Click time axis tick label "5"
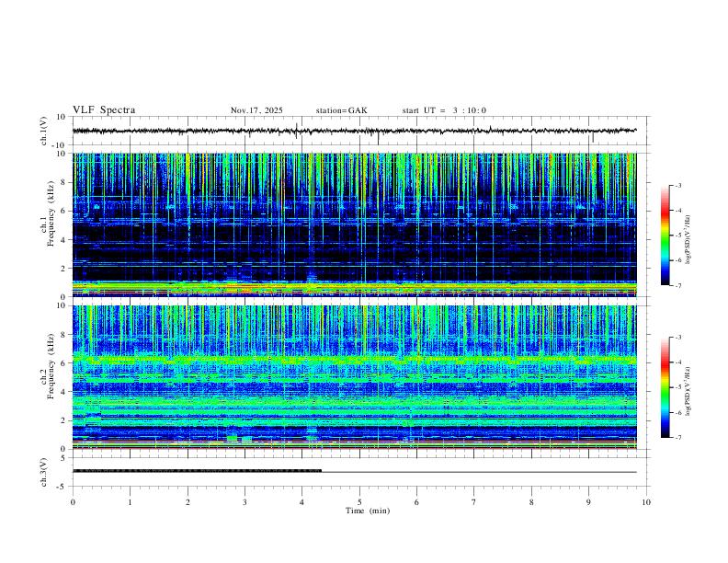 pyautogui.click(x=359, y=502)
